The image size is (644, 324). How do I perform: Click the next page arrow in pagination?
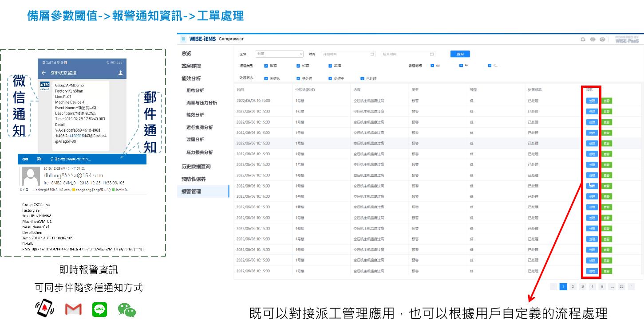coord(631,287)
